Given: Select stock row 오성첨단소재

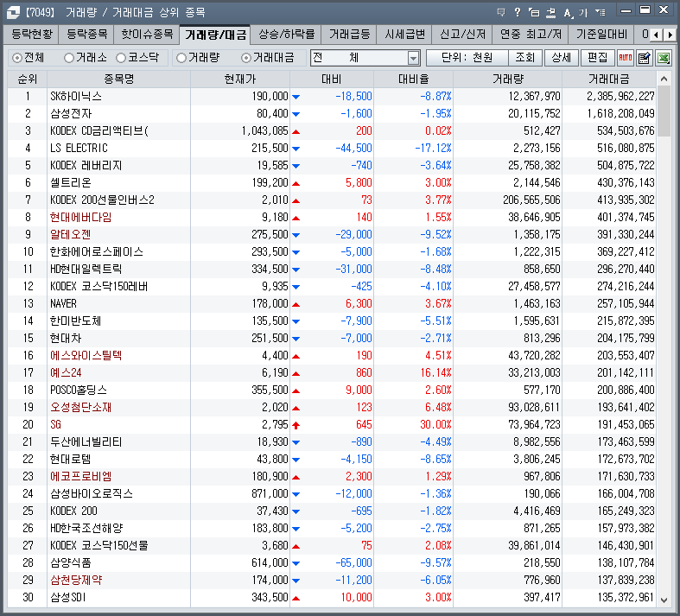Looking at the screenshot, I should tap(331, 408).
